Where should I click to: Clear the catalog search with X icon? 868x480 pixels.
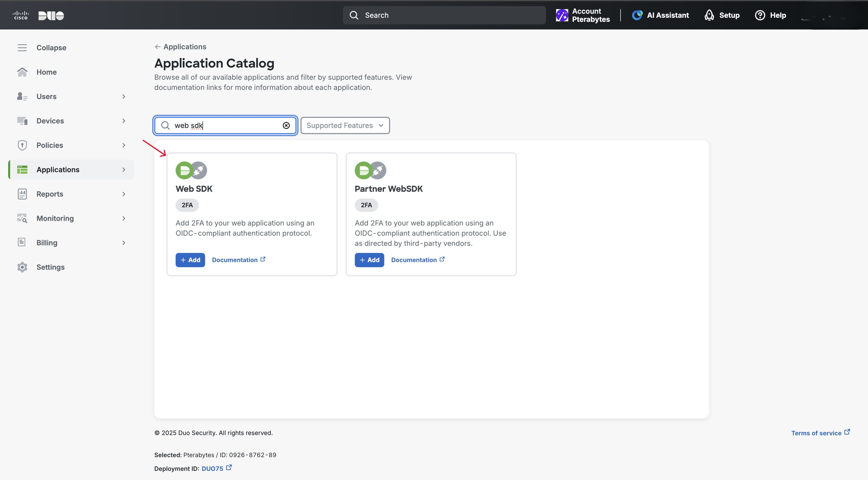(286, 125)
